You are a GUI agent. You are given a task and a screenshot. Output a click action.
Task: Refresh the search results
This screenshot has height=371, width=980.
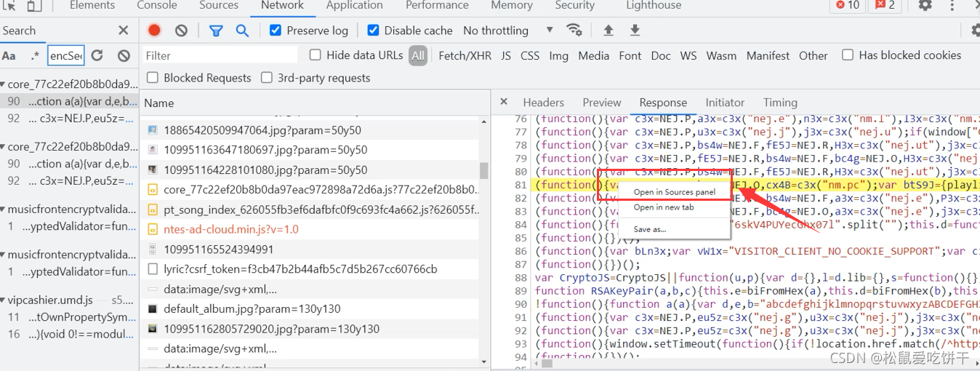(97, 55)
